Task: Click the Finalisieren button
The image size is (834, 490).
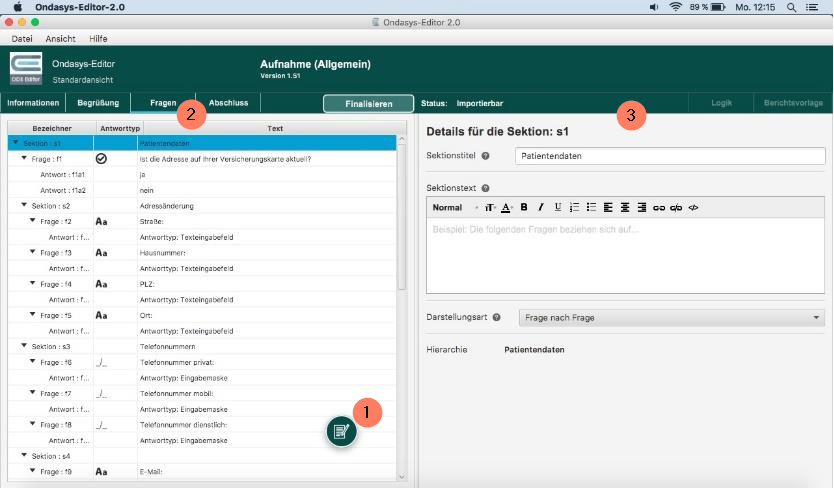Action: pyautogui.click(x=369, y=104)
